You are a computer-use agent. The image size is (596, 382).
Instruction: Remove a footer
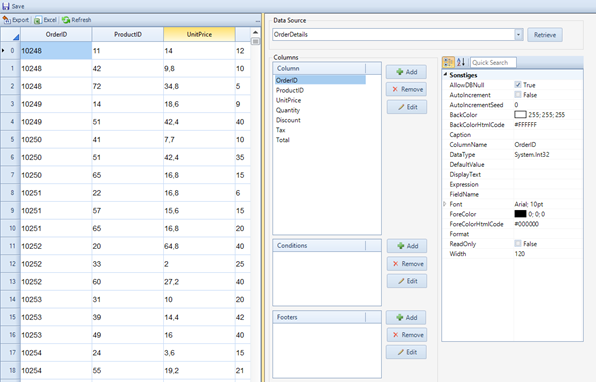[x=407, y=335]
